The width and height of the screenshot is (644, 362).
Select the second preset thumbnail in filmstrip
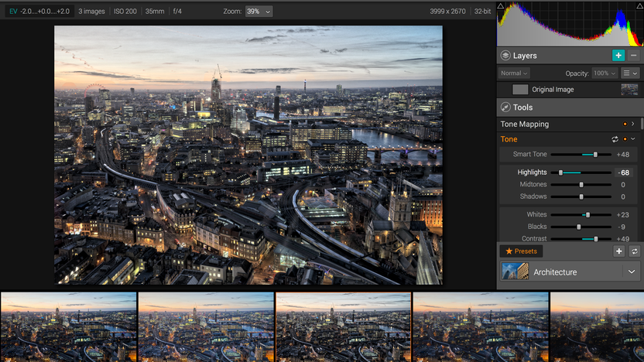(x=206, y=327)
